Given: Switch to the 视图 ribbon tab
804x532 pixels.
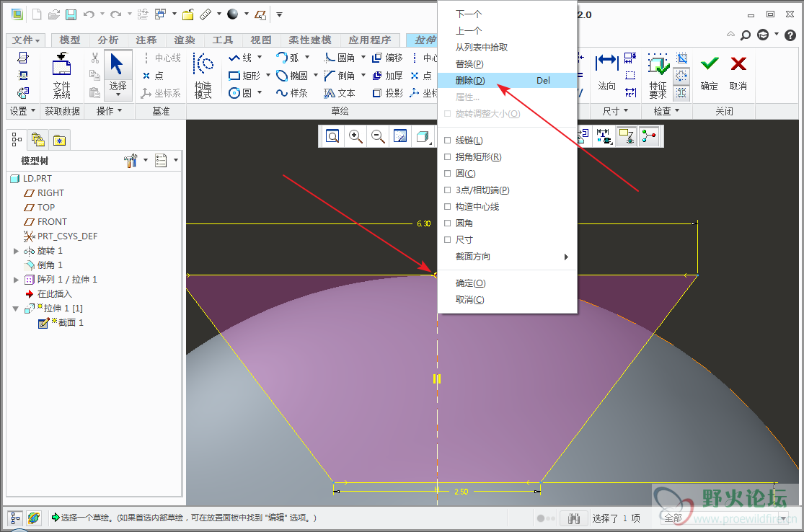Looking at the screenshot, I should 260,40.
